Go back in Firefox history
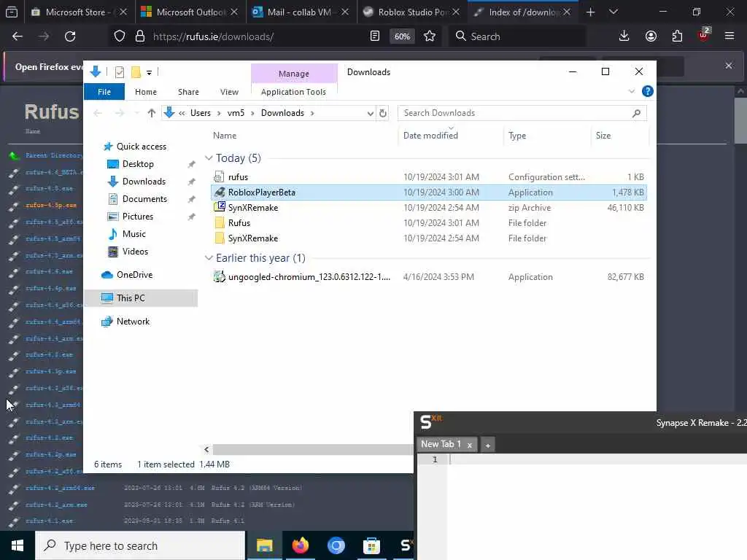The image size is (747, 560). pyautogui.click(x=18, y=36)
